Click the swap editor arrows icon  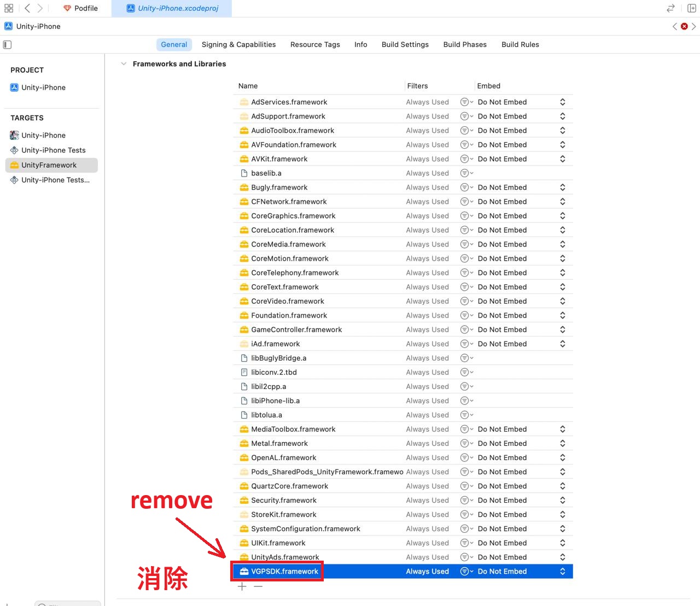pos(670,8)
